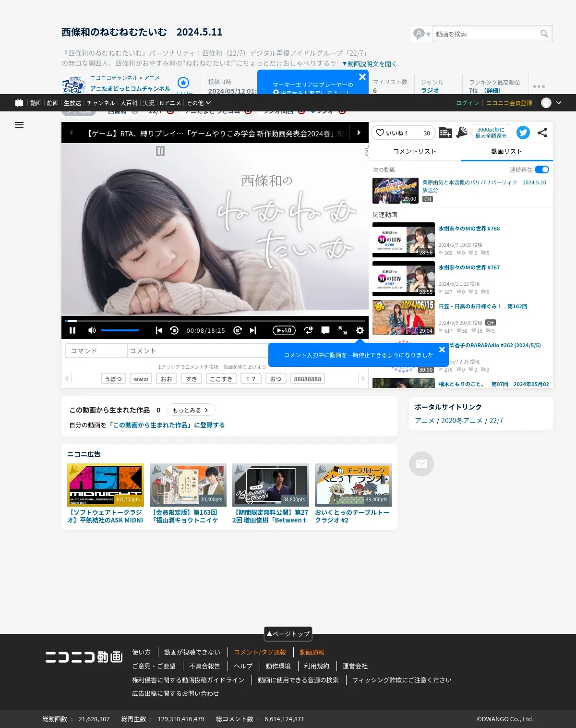Switch to 動画リスト tab

pos(506,151)
